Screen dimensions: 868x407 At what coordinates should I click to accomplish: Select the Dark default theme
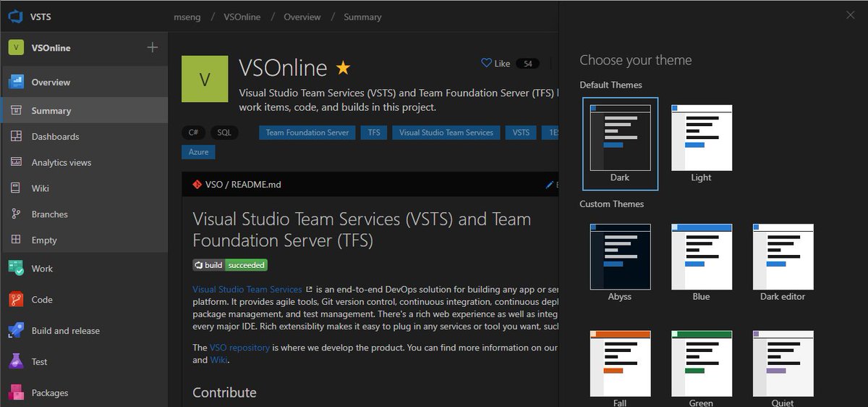(x=620, y=143)
